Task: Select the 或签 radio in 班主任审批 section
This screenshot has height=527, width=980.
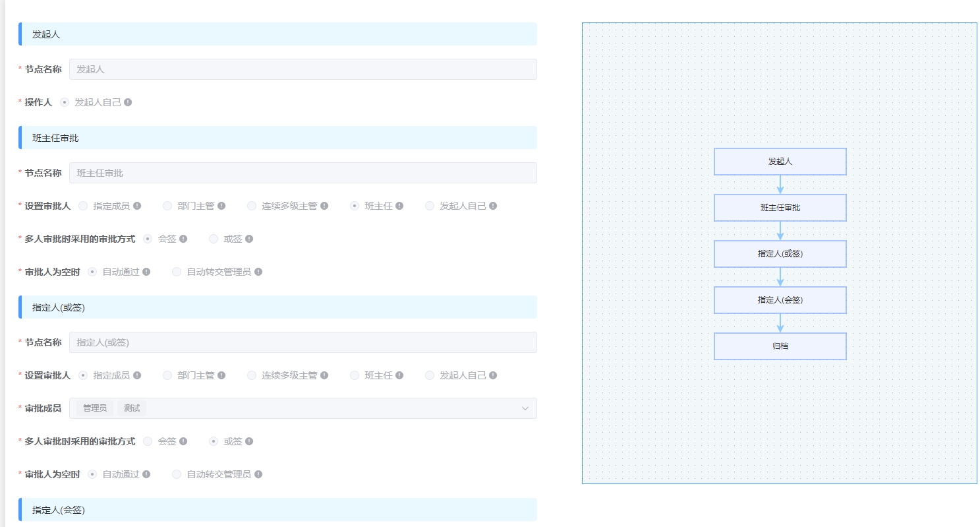Action: [x=212, y=239]
